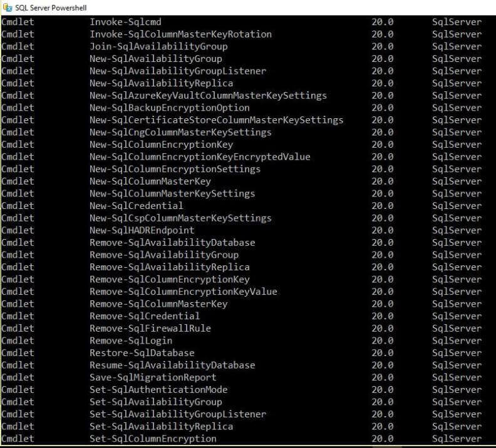496x448 pixels.
Task: Click New-SqlHADREndpoint cmdlet name
Action: (x=142, y=230)
